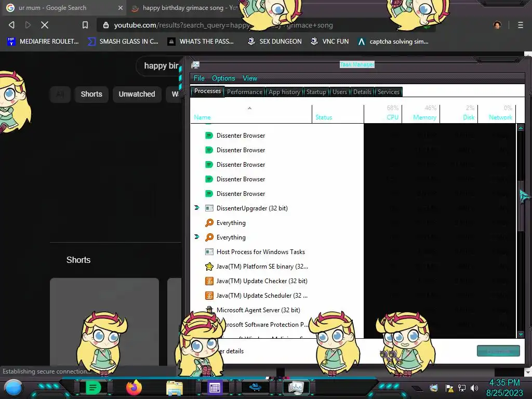Sort processes by Name column

[251, 114]
